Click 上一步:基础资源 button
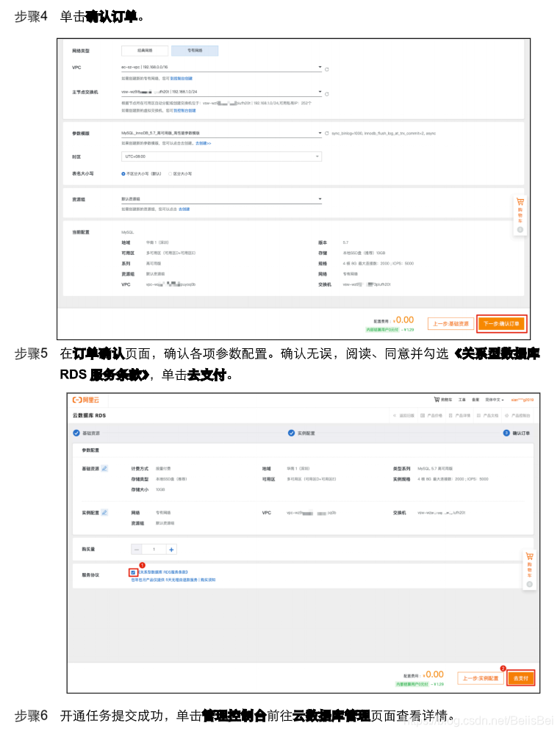560x734 pixels. coord(450,323)
